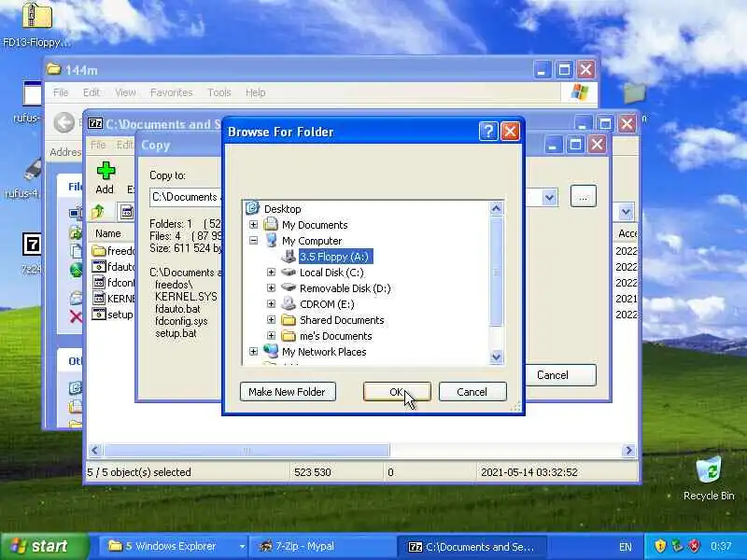Image resolution: width=747 pixels, height=560 pixels.
Task: Select My Documents in the folder tree
Action: pyautogui.click(x=315, y=224)
